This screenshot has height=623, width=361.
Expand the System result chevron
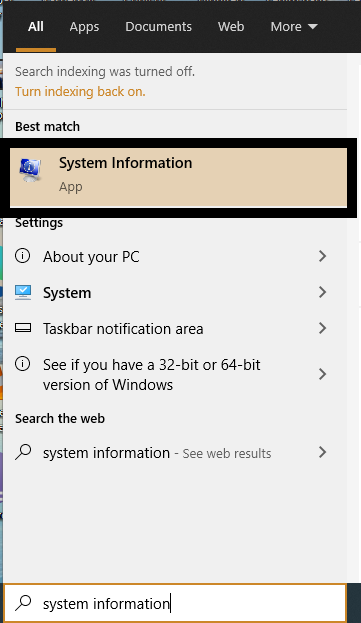322,292
